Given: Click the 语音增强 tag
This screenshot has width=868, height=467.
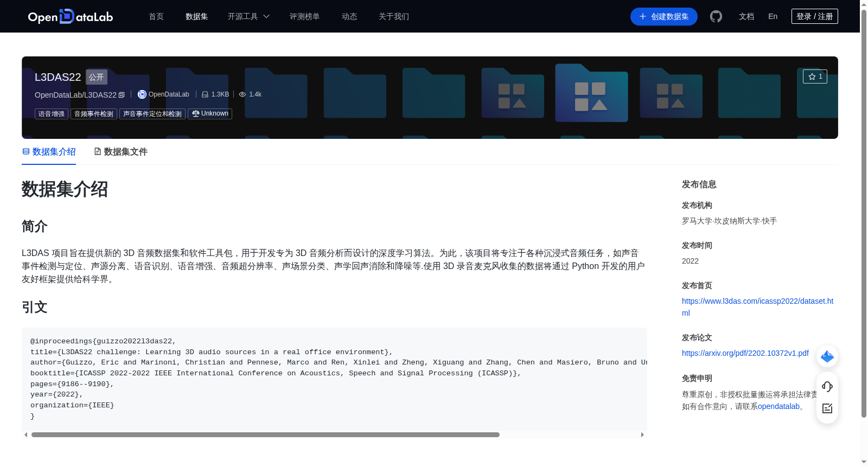Looking at the screenshot, I should pyautogui.click(x=52, y=114).
